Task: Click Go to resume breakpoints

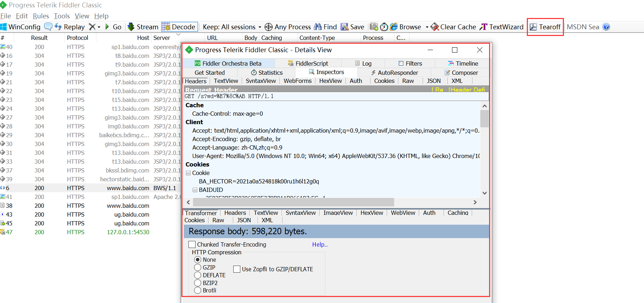Action: [x=113, y=27]
